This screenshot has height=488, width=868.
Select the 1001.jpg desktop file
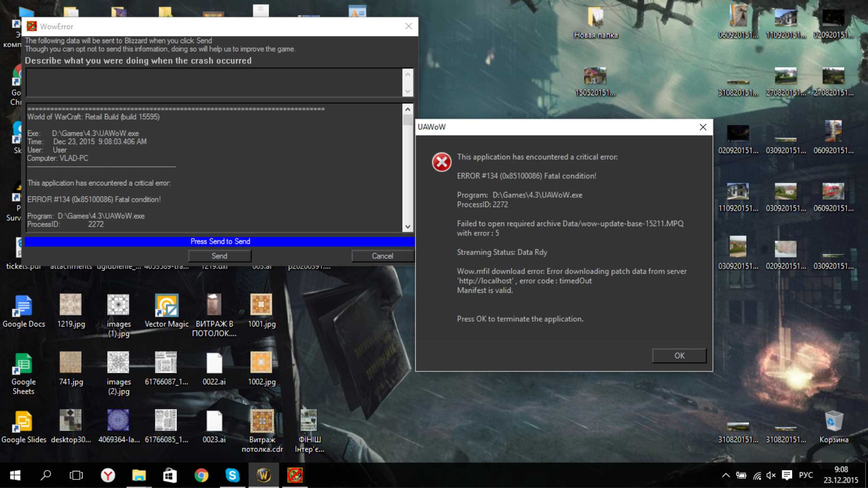click(262, 312)
